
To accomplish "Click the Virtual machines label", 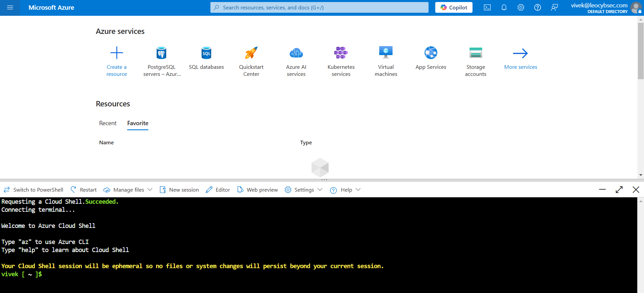I will coord(386,70).
